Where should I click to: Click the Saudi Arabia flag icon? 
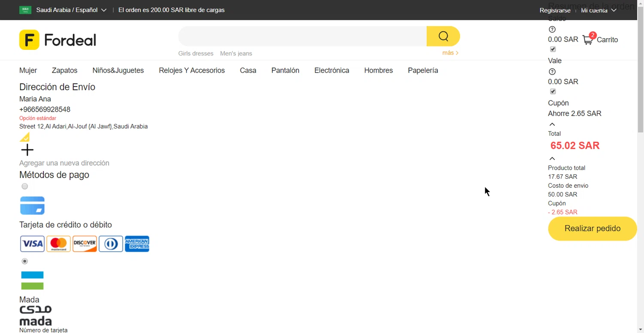[25, 10]
